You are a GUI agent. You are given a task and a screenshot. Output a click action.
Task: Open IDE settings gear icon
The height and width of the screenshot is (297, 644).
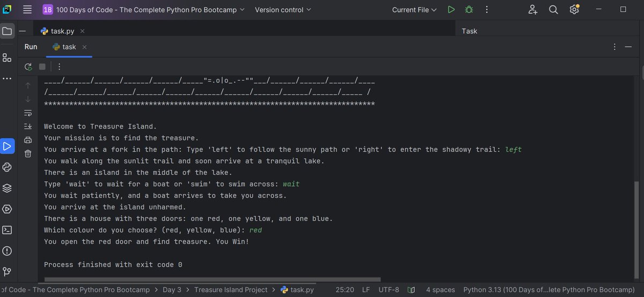coord(574,10)
